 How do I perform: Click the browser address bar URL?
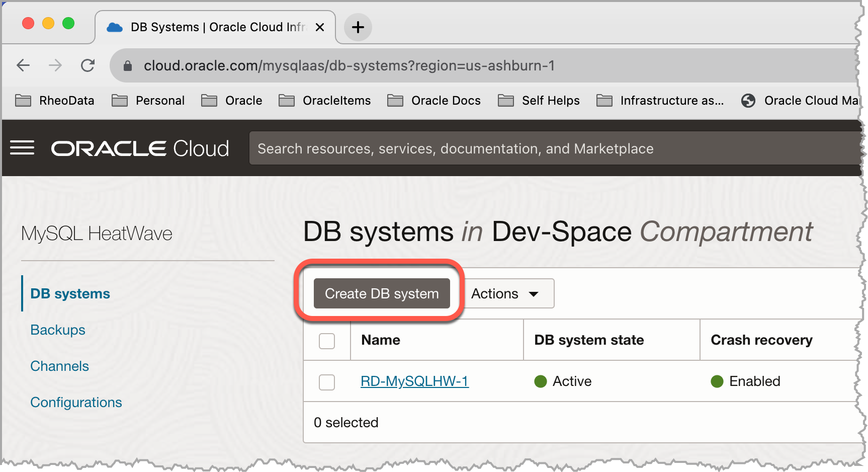(x=349, y=65)
